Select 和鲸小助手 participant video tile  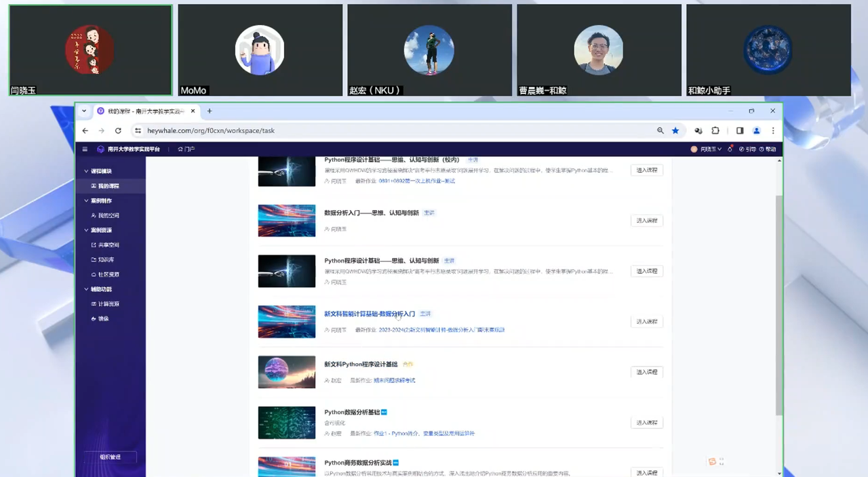pos(768,51)
